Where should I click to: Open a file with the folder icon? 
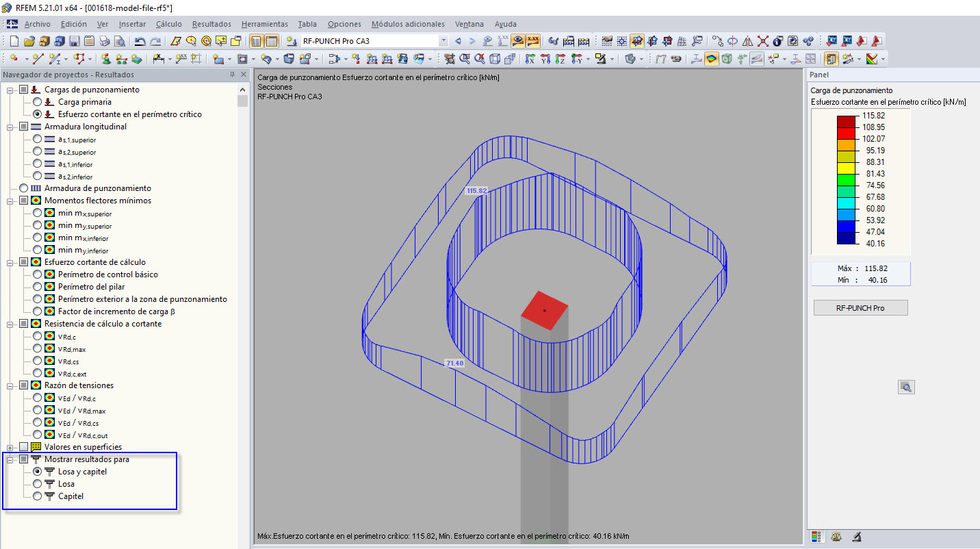click(x=29, y=41)
